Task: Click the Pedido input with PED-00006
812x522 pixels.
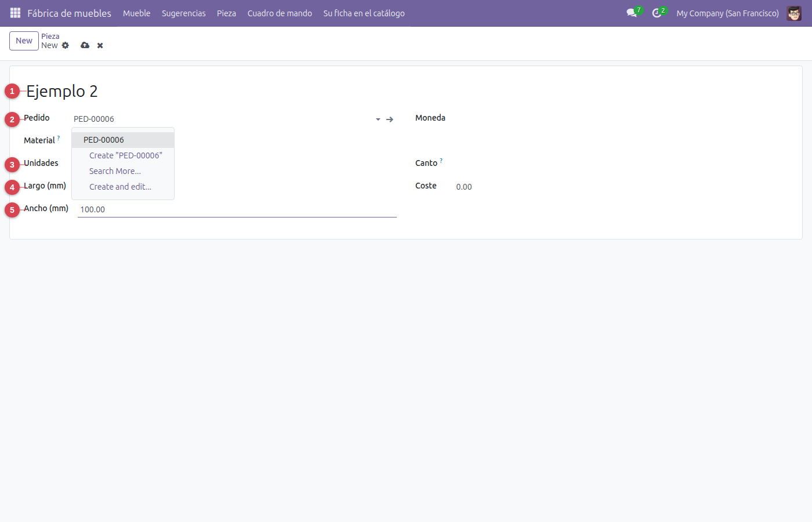Action: tap(223, 119)
